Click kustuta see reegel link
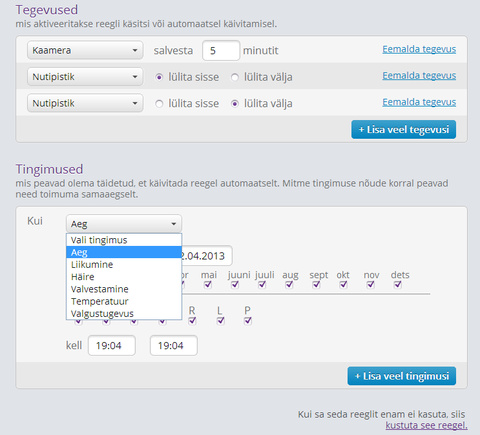Screen dimensions: 480x435 coord(426,425)
